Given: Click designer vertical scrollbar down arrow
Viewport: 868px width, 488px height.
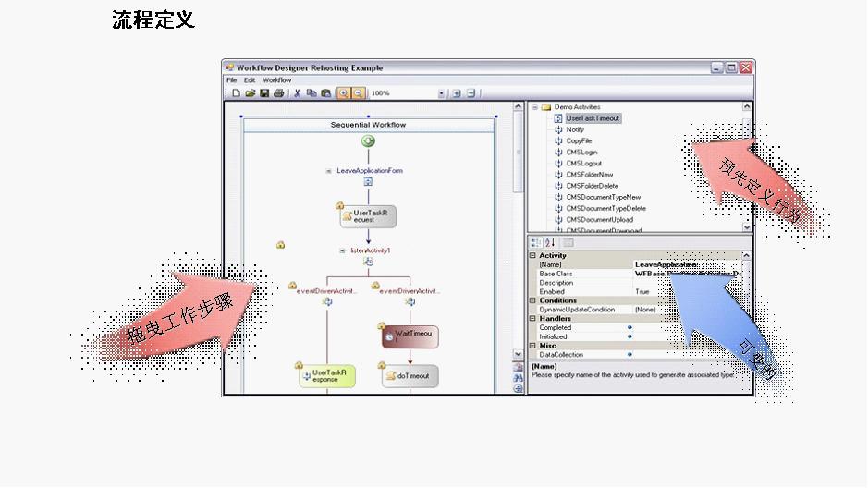Looking at the screenshot, I should coord(519,354).
